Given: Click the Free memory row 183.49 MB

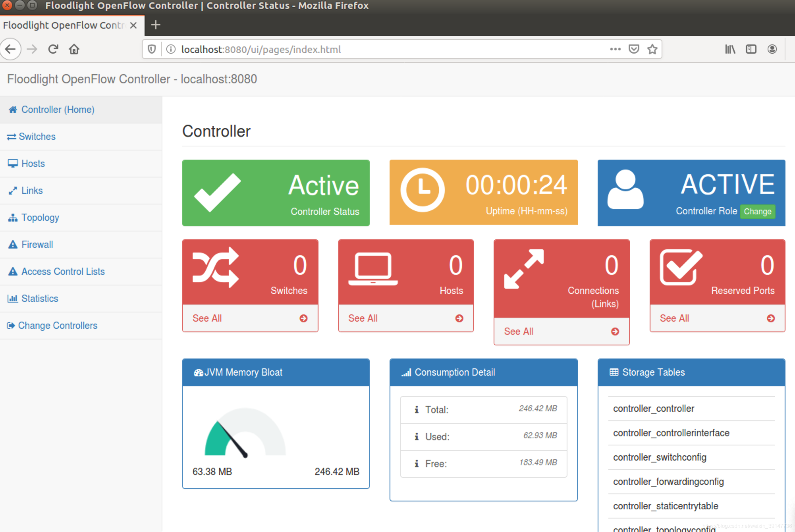Looking at the screenshot, I should (483, 464).
